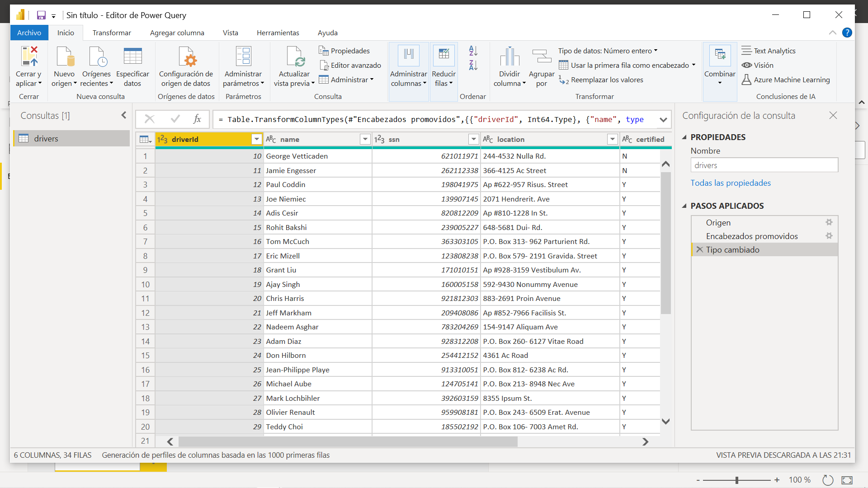This screenshot has width=868, height=488.
Task: Select the Encabezados promovidos step
Action: [764, 236]
